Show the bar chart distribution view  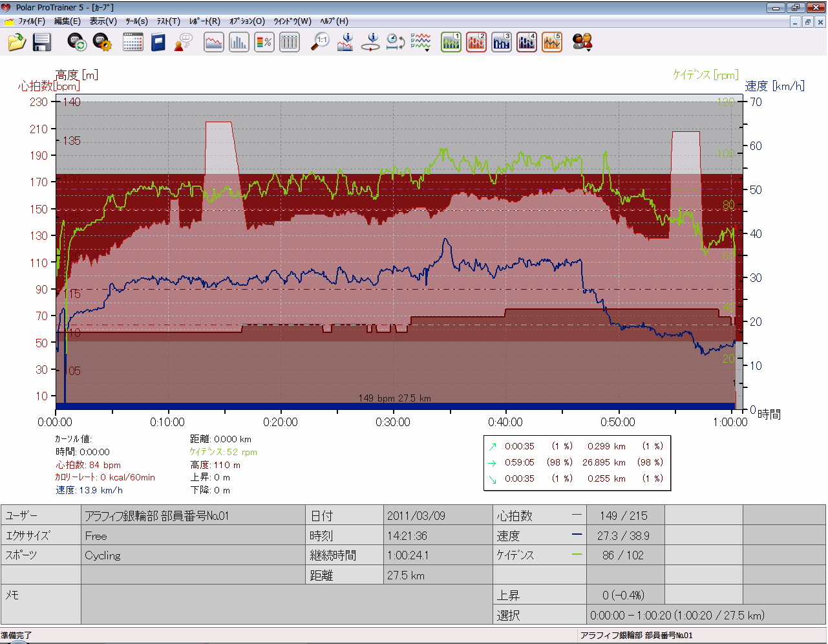pos(239,43)
